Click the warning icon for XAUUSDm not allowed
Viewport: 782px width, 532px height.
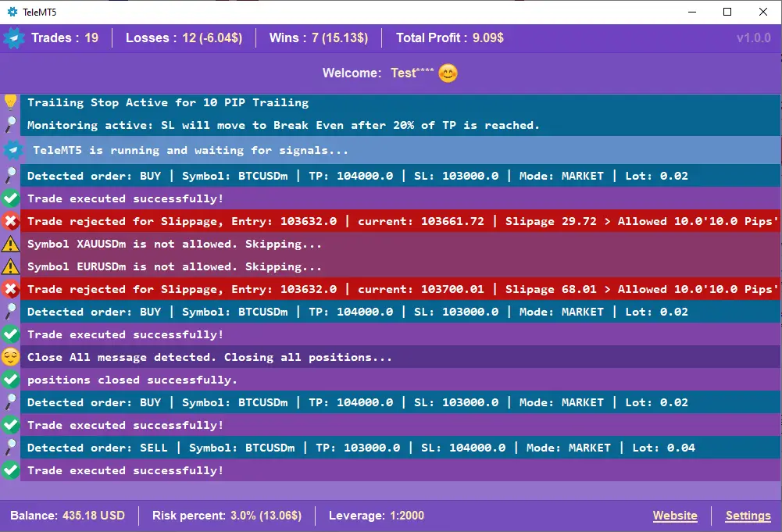[10, 244]
